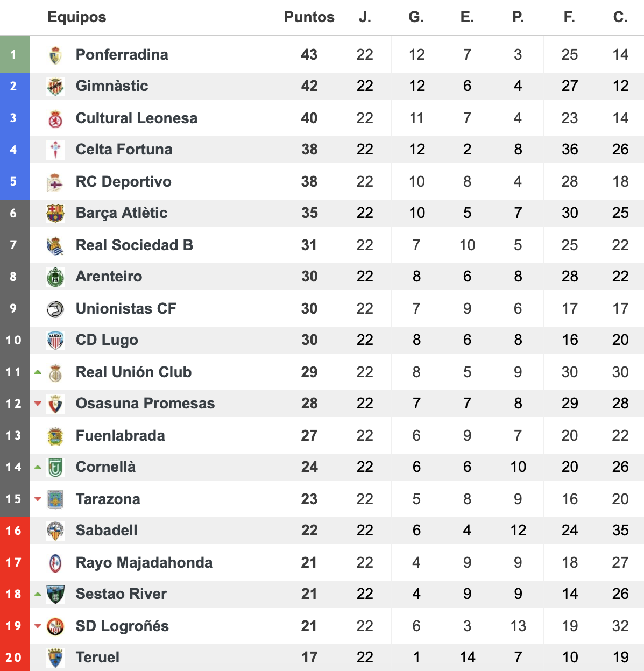
Task: Open the RC Deportivo team page
Action: (x=124, y=182)
